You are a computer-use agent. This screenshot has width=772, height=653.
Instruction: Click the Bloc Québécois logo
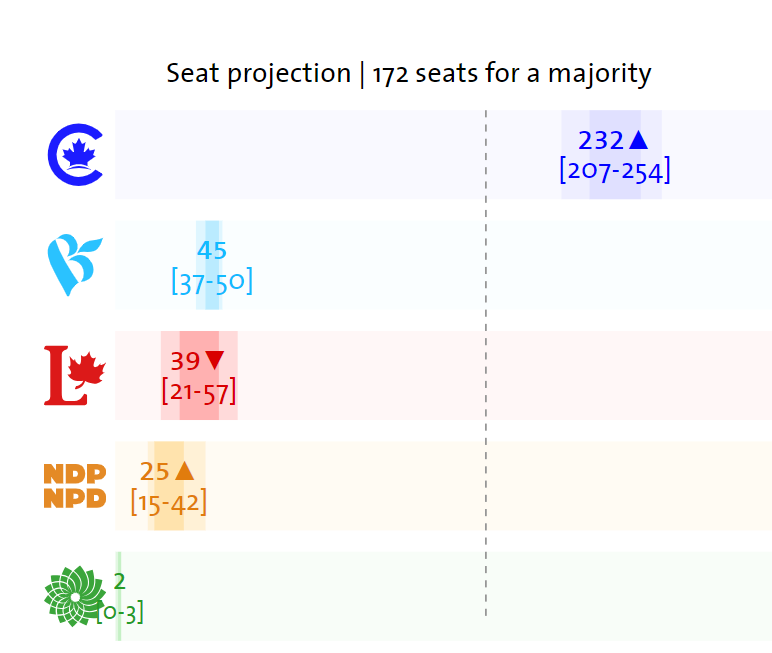pos(75,265)
